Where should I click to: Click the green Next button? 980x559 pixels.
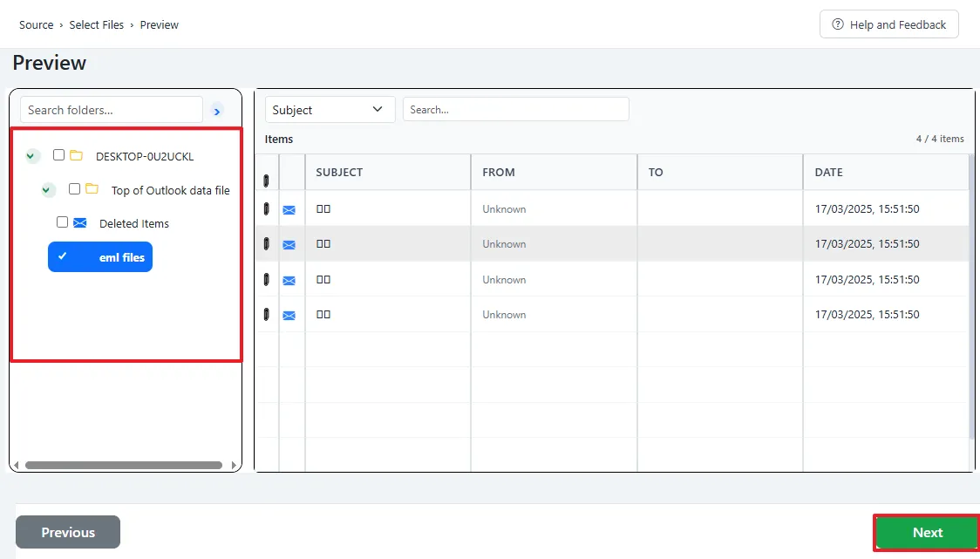coord(927,532)
